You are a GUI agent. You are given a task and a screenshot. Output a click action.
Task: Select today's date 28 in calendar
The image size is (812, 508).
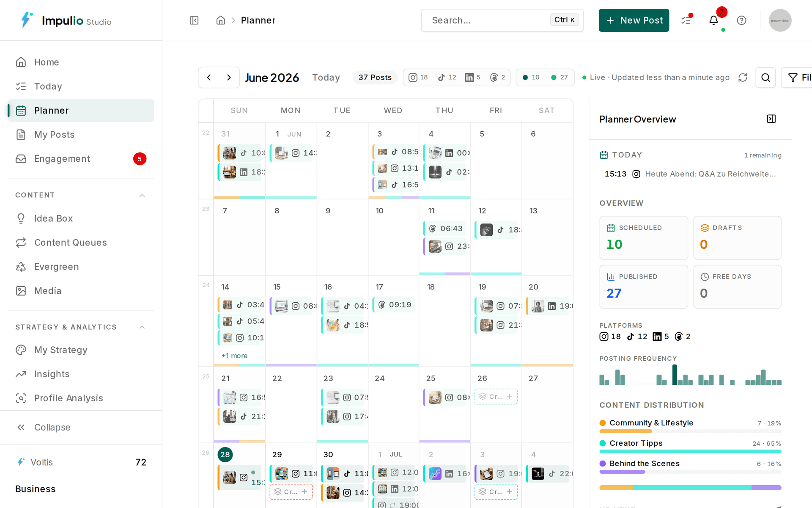(x=225, y=455)
